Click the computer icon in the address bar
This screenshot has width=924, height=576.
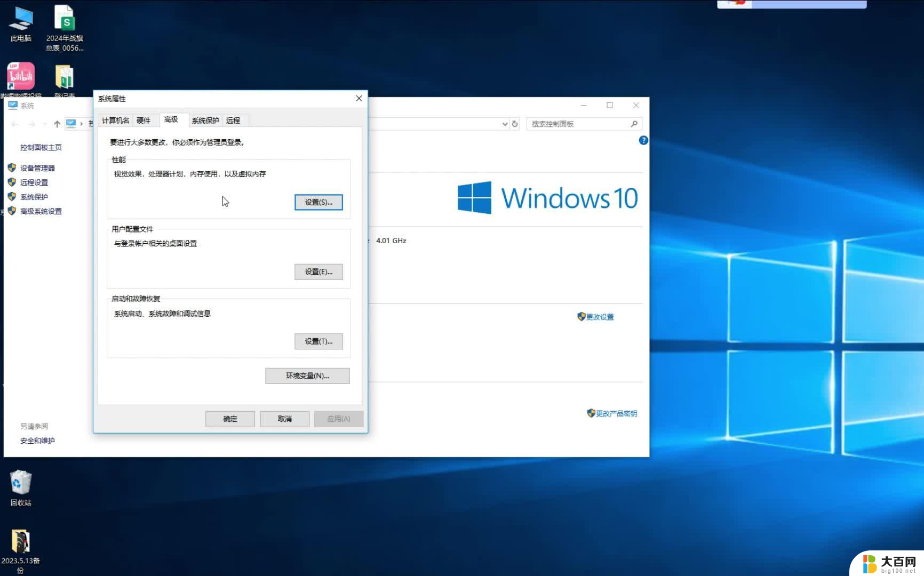coord(71,124)
